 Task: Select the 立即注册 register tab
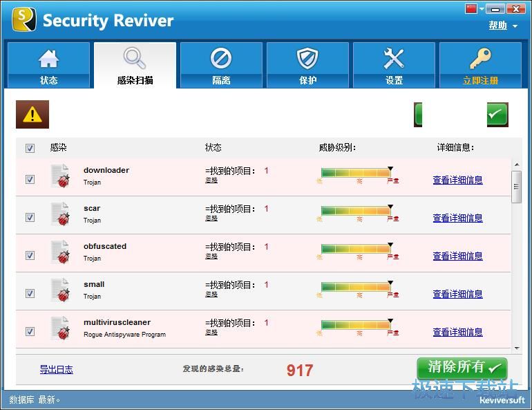click(480, 65)
